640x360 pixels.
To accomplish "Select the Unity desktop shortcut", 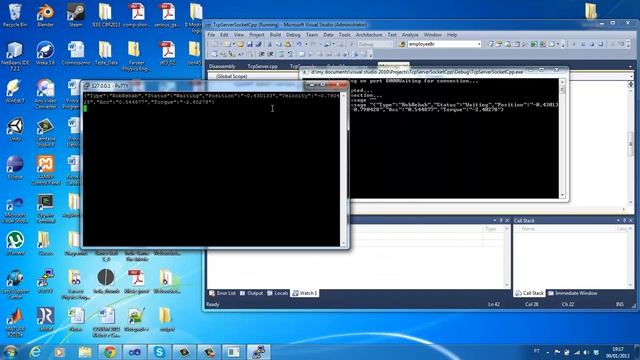I will pos(15,129).
